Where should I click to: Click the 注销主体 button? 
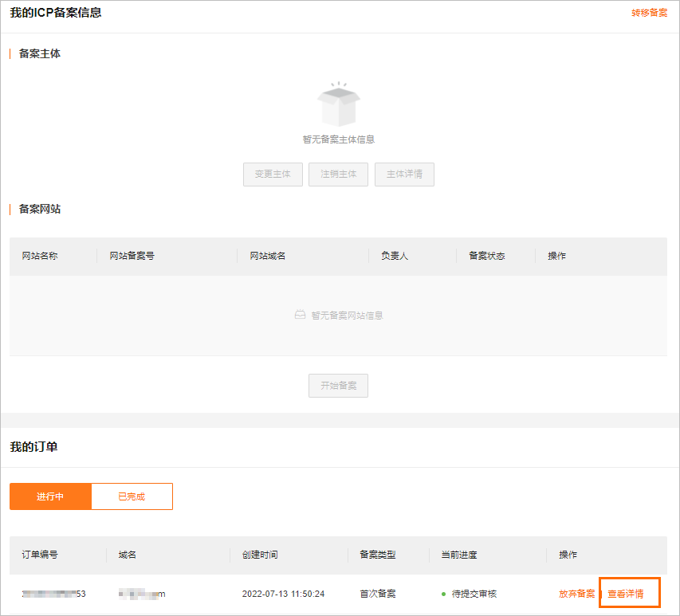(338, 174)
